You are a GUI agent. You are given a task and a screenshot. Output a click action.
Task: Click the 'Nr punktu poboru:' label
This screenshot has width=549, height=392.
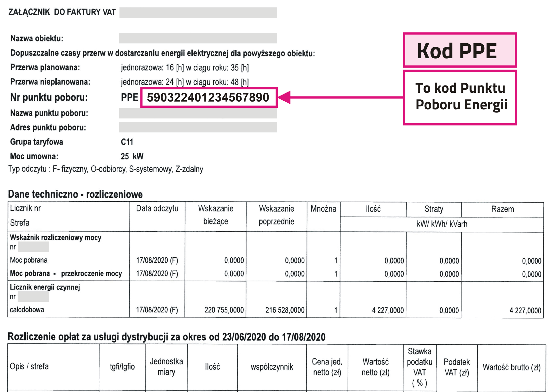pos(49,98)
